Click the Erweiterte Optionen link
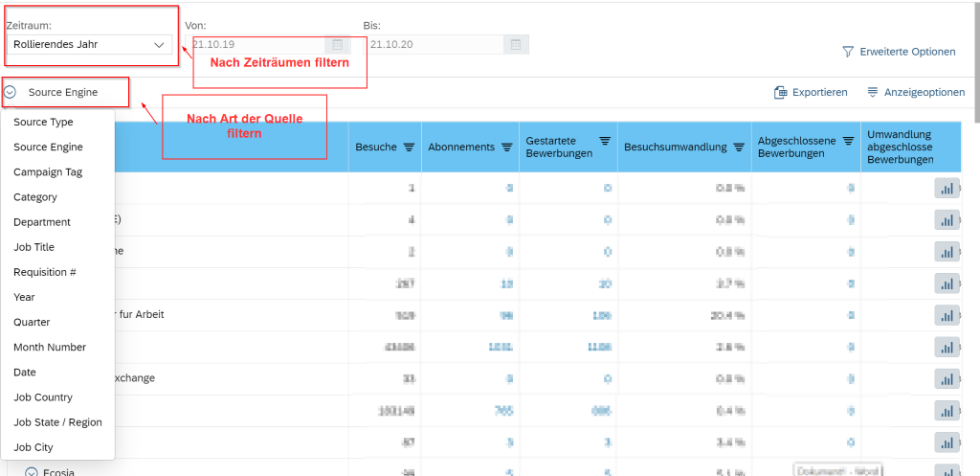980x476 pixels. click(x=907, y=52)
